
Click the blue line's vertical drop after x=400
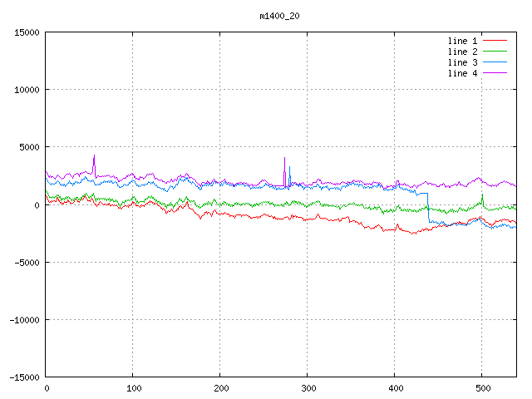coord(429,208)
